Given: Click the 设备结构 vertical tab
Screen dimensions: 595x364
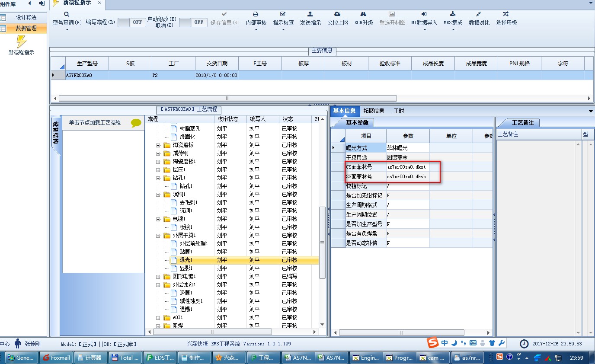Looking at the screenshot, I should point(56,134).
